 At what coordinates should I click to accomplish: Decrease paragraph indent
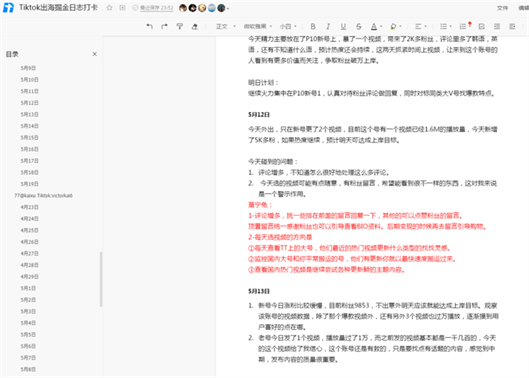(497, 26)
